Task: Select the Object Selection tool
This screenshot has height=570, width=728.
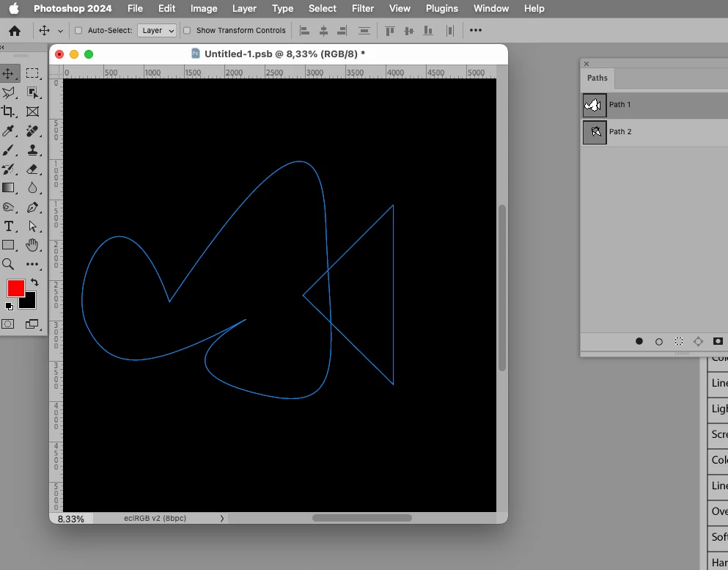Action: click(32, 92)
